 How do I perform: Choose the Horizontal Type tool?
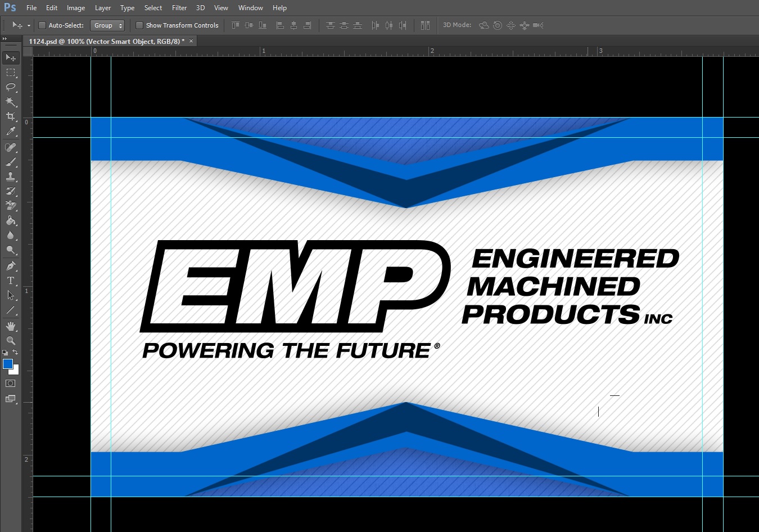pyautogui.click(x=10, y=281)
